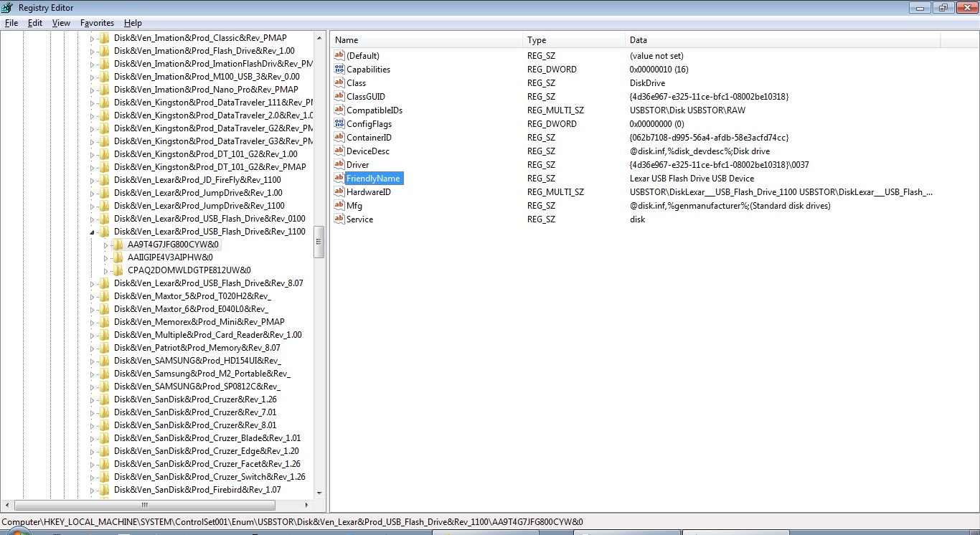Click the string icon beside ContainerID
Image resolution: width=980 pixels, height=535 pixels.
click(339, 138)
